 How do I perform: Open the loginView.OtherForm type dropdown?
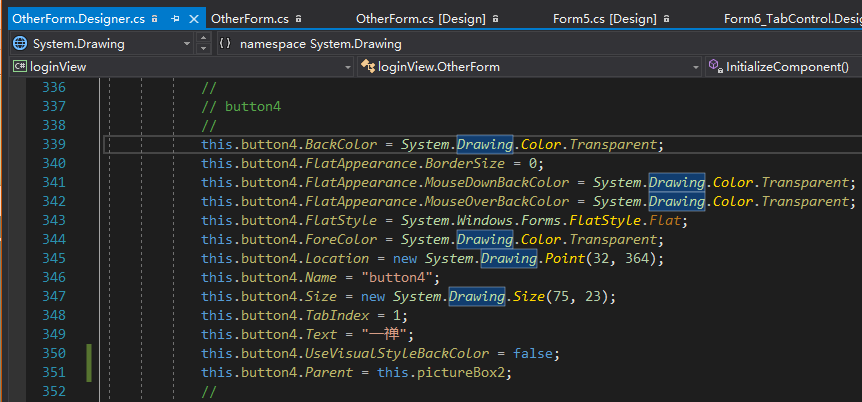click(x=697, y=67)
